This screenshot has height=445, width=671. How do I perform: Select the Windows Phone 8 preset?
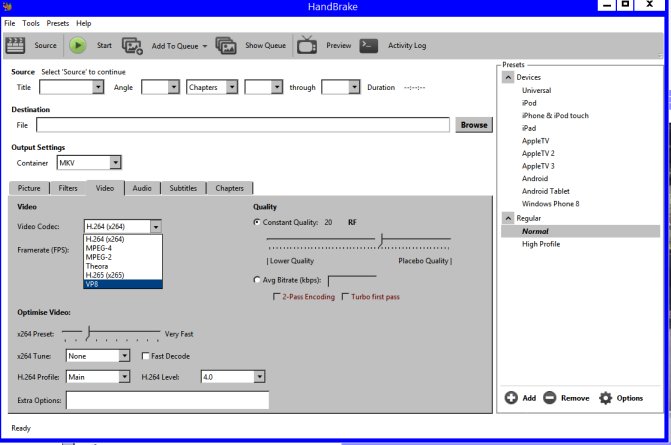click(550, 204)
